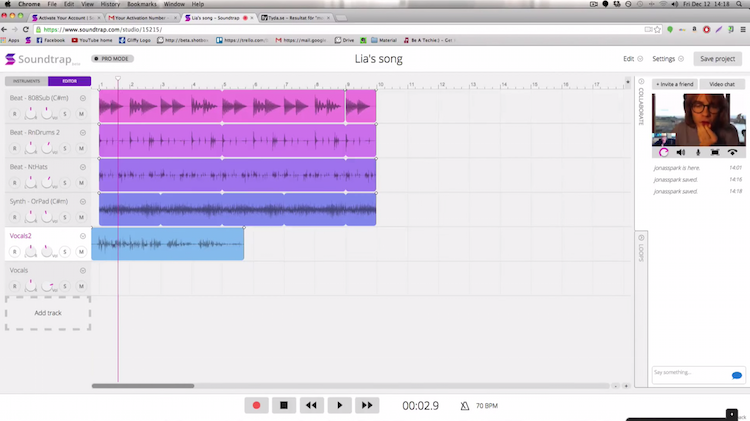Image resolution: width=750 pixels, height=421 pixels.
Task: Click the Soundtrap logo
Action: point(38,59)
